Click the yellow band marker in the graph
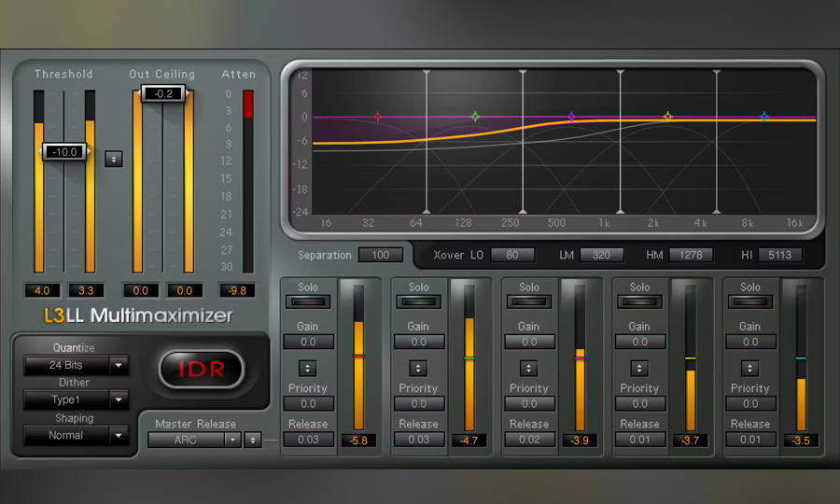This screenshot has height=504, width=840. click(667, 117)
